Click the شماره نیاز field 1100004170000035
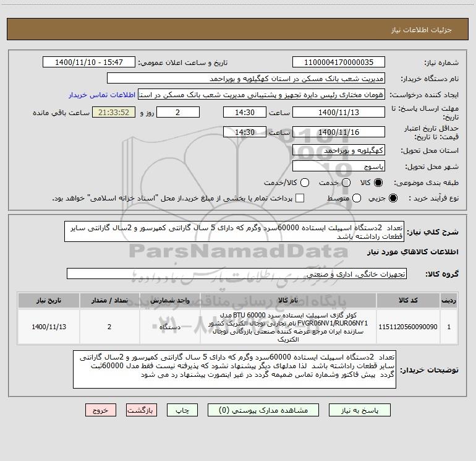476x461 pixels. 339,62
